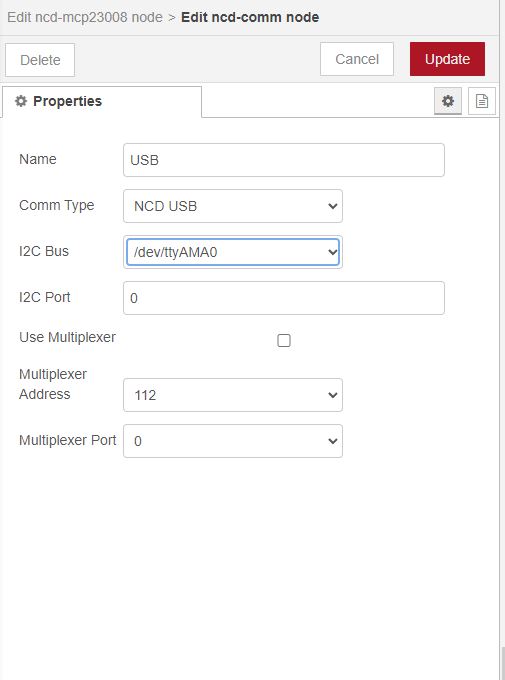
Task: Click the Use Multiplexer label
Action: (67, 337)
